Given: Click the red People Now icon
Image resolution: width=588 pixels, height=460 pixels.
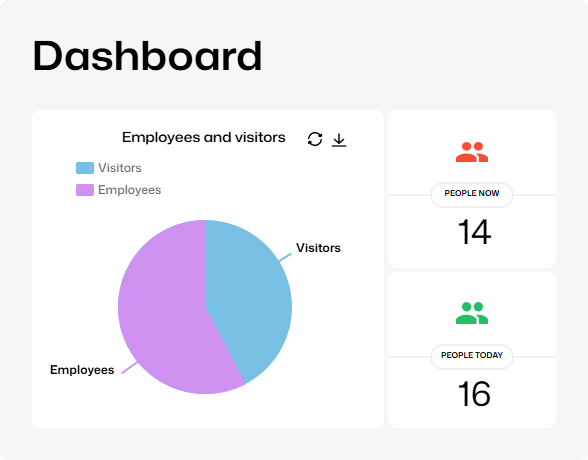Looking at the screenshot, I should coord(472,152).
